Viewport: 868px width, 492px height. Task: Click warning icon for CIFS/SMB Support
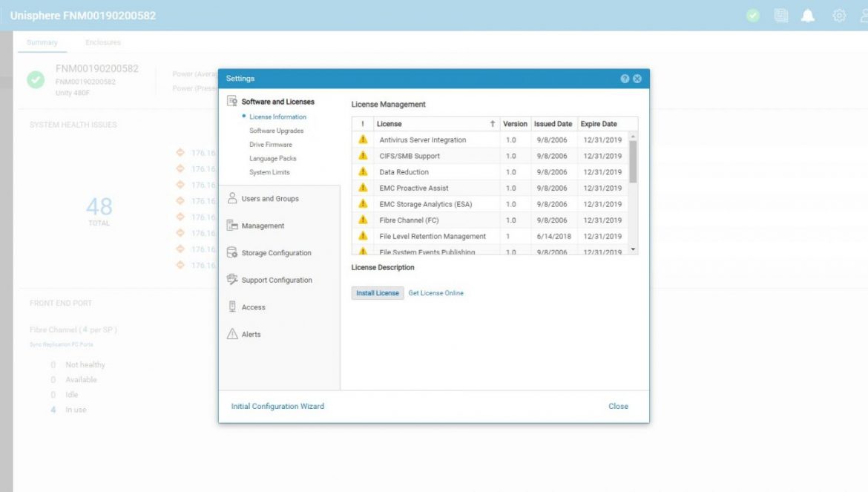(363, 156)
